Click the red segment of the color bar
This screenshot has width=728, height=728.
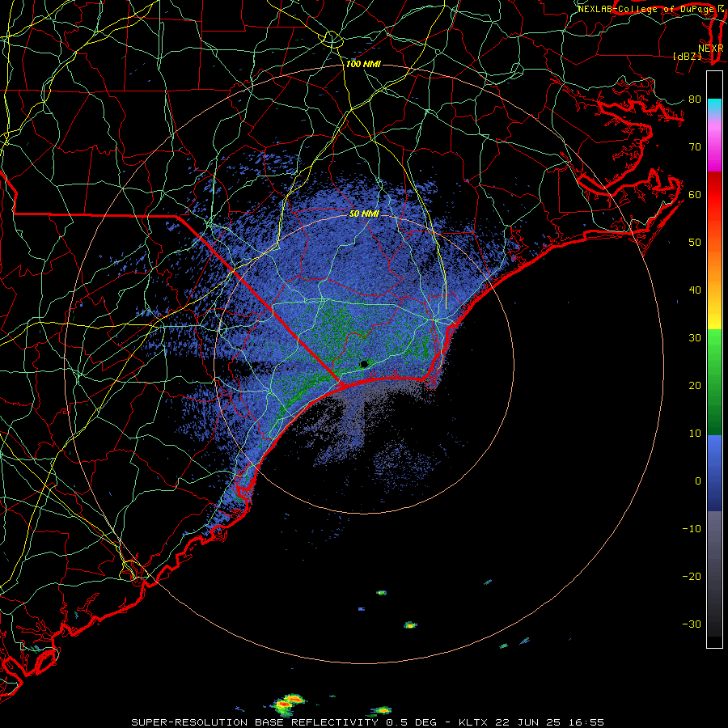(714, 195)
